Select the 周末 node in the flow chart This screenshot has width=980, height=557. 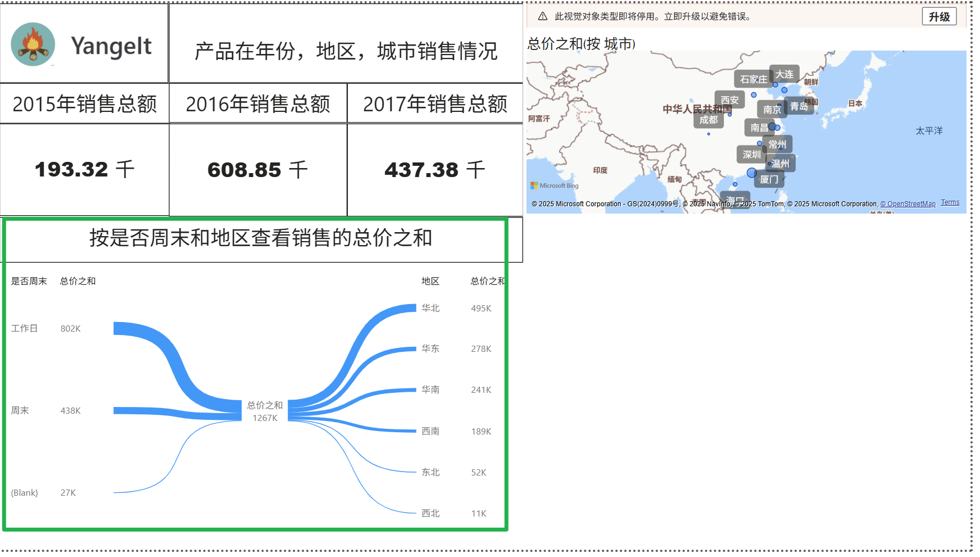[20, 410]
